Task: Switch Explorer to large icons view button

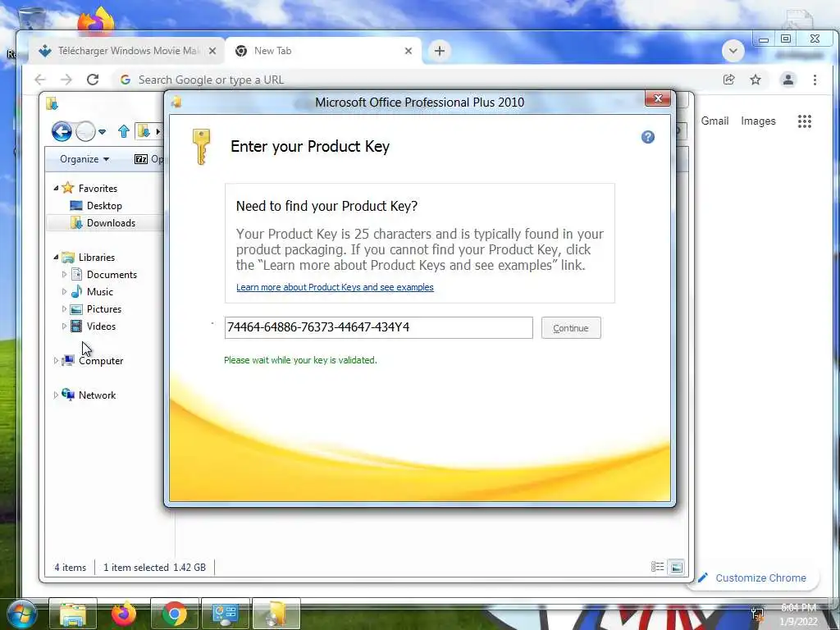Action: pyautogui.click(x=677, y=567)
